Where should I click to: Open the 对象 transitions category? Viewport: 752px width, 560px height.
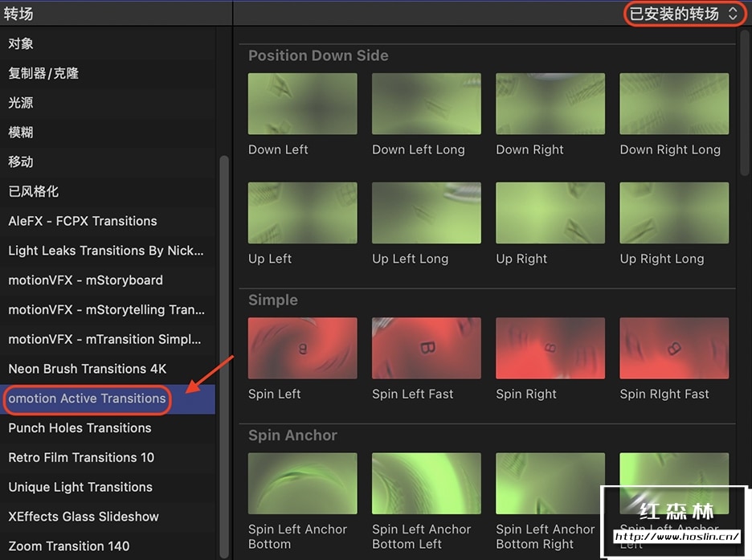21,43
